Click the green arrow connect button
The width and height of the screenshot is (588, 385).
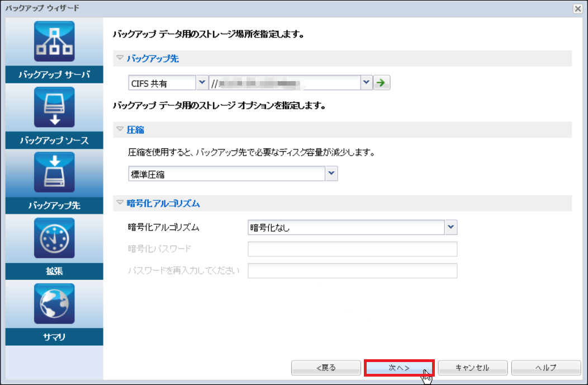(381, 83)
